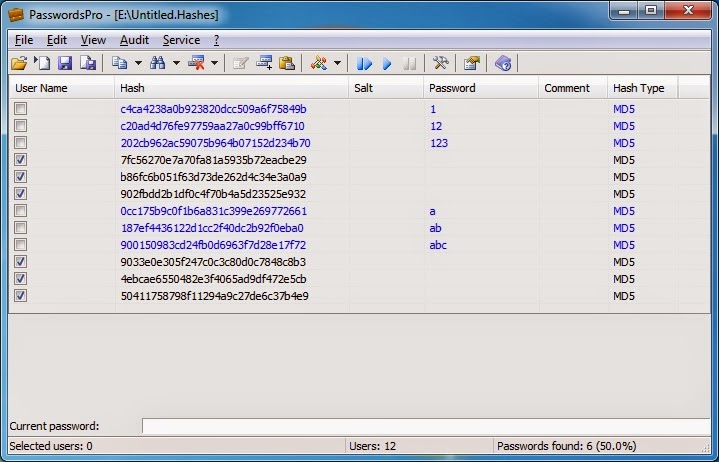Select password cell '12'
This screenshot has height=462, width=719.
pyautogui.click(x=436, y=126)
